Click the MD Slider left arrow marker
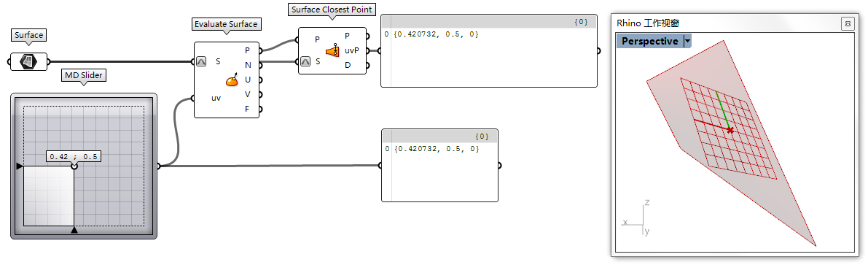 click(20, 166)
